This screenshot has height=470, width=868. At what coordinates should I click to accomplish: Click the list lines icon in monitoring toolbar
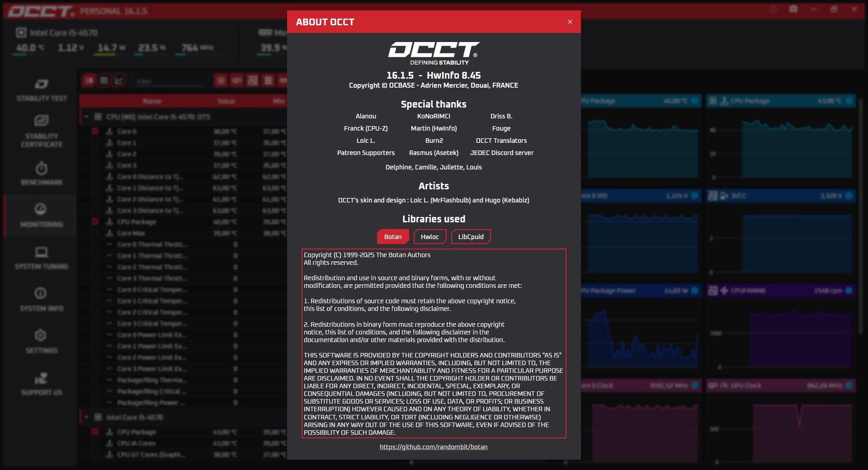[x=269, y=80]
